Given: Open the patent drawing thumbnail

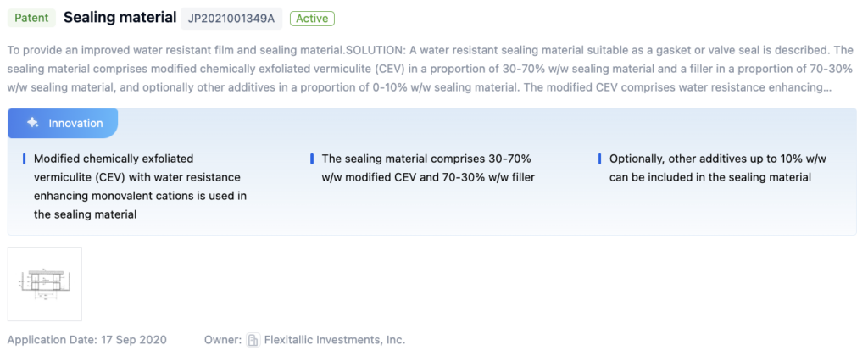Looking at the screenshot, I should click(45, 284).
